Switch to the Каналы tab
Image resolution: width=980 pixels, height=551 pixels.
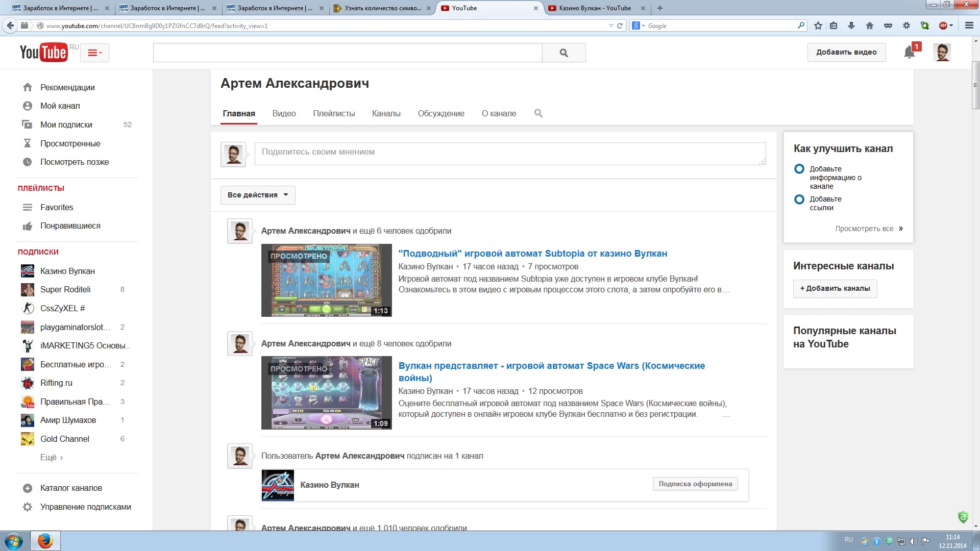click(386, 113)
